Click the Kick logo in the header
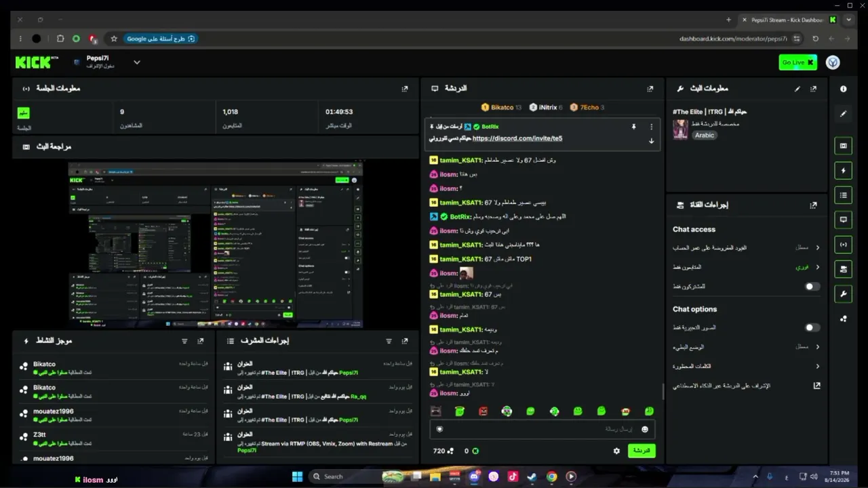Viewport: 868px width, 488px height. (x=37, y=62)
